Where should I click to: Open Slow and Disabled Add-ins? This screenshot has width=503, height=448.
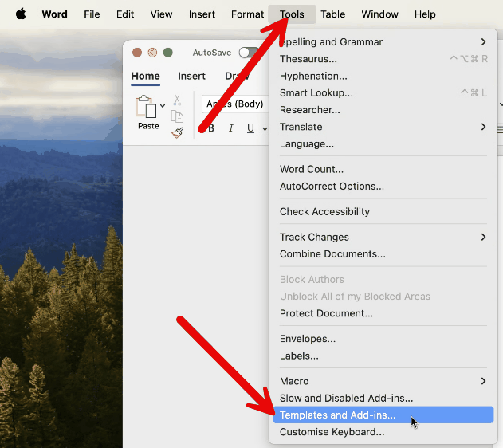point(383,398)
